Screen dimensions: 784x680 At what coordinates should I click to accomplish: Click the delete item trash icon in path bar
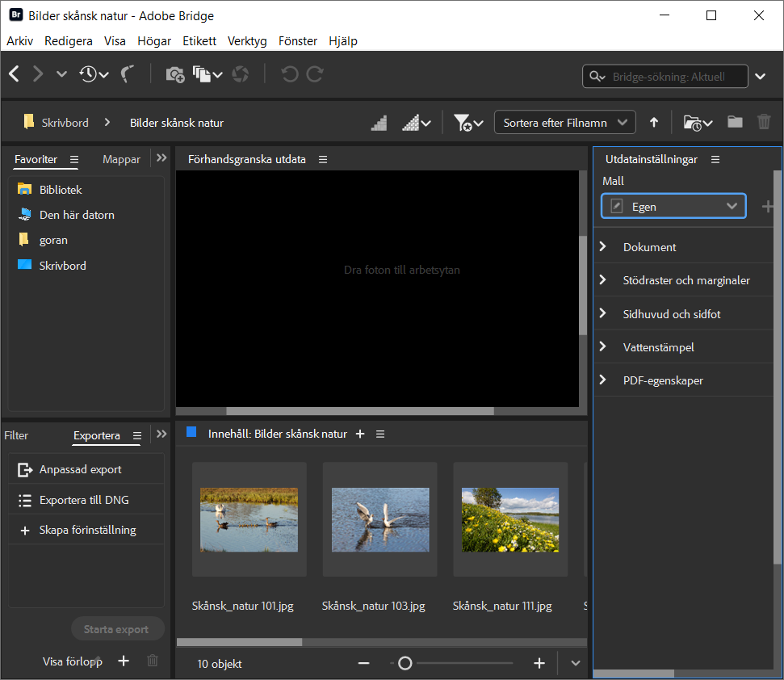click(764, 123)
